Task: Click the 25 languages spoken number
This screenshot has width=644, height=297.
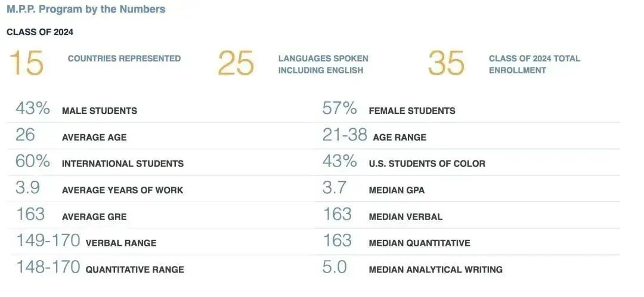Action: click(236, 63)
